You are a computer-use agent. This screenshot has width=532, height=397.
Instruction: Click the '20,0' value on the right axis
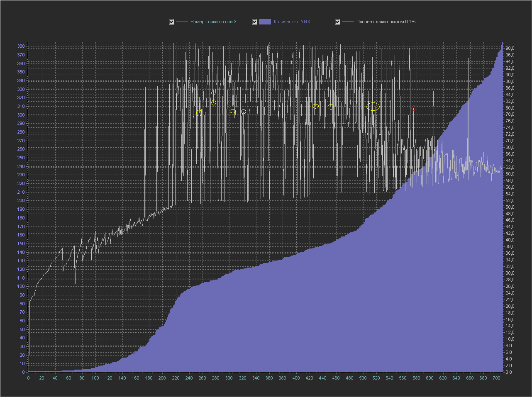pos(510,306)
